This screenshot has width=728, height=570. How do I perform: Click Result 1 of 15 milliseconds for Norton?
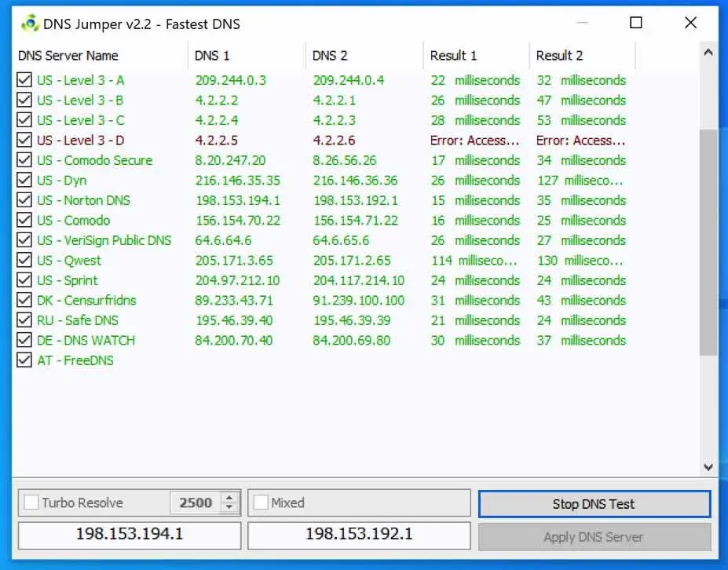coord(475,200)
